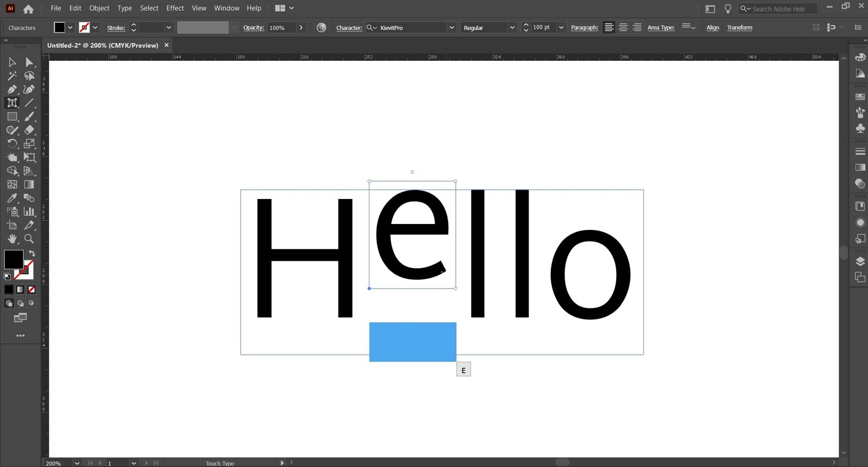Select the Paintbrush tool
This screenshot has width=868, height=467.
pos(29,117)
